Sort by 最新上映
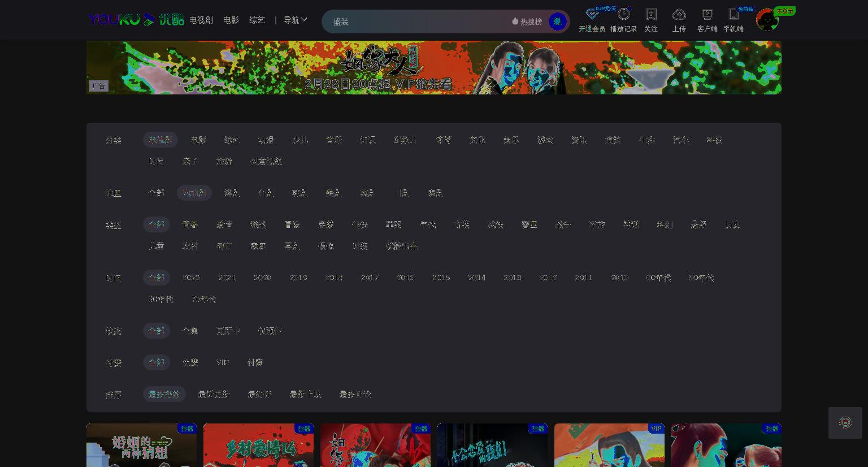Image resolution: width=868 pixels, height=467 pixels. point(306,394)
